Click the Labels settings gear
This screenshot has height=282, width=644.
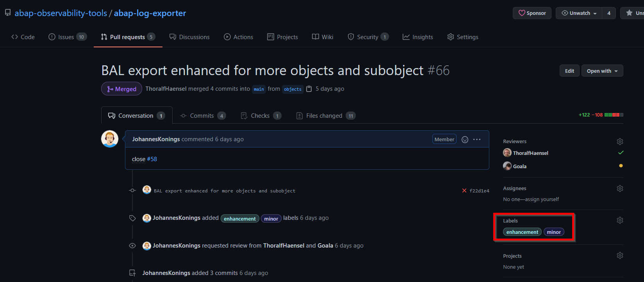620,220
